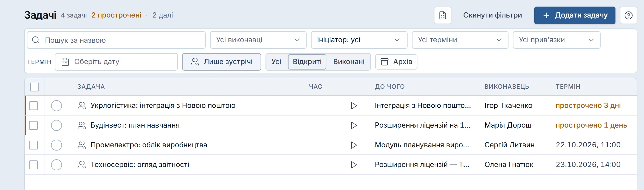644x190 pixels.
Task: Sort by ВИКОНАВЕЦЬ column header
Action: (x=507, y=87)
